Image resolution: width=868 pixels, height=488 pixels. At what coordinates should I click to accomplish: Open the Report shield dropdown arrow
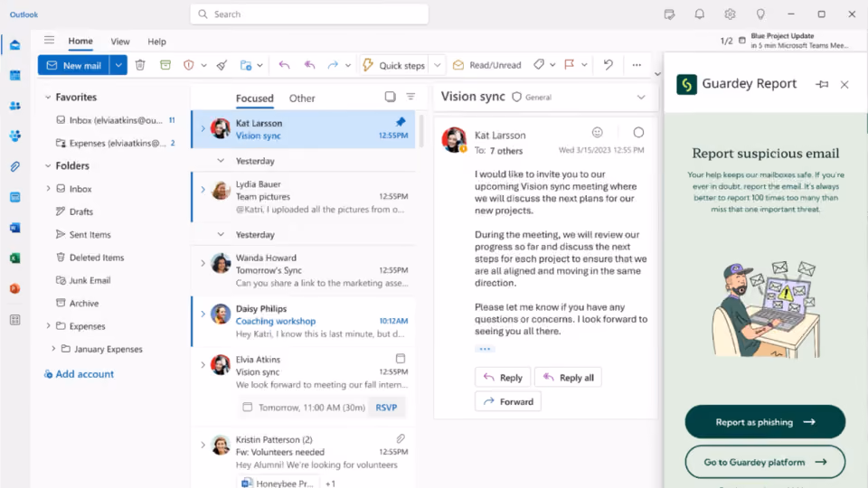(203, 65)
